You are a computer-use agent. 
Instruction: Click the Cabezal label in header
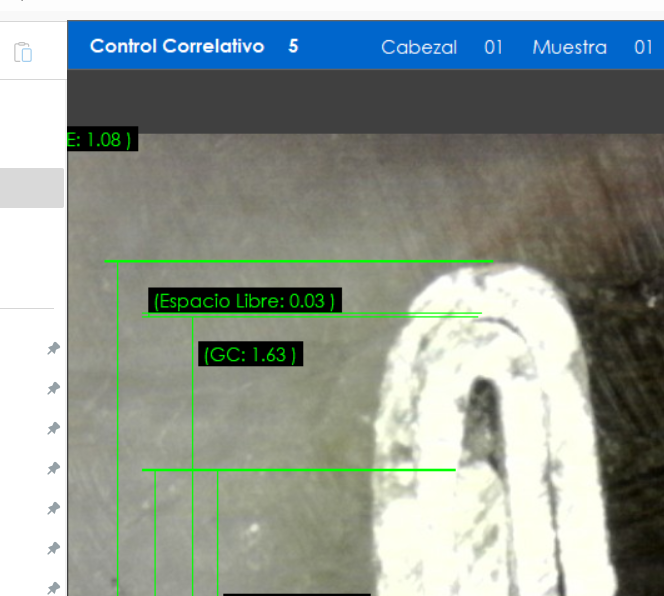[419, 47]
